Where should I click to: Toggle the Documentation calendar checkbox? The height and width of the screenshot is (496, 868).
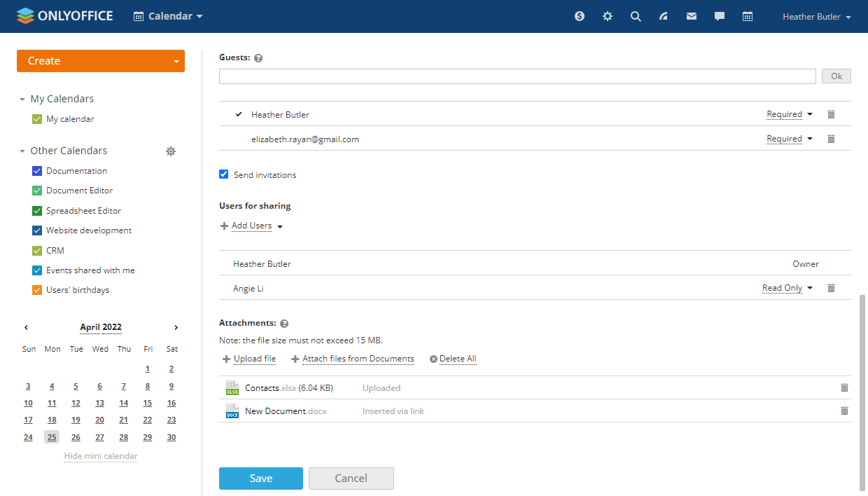click(x=37, y=171)
